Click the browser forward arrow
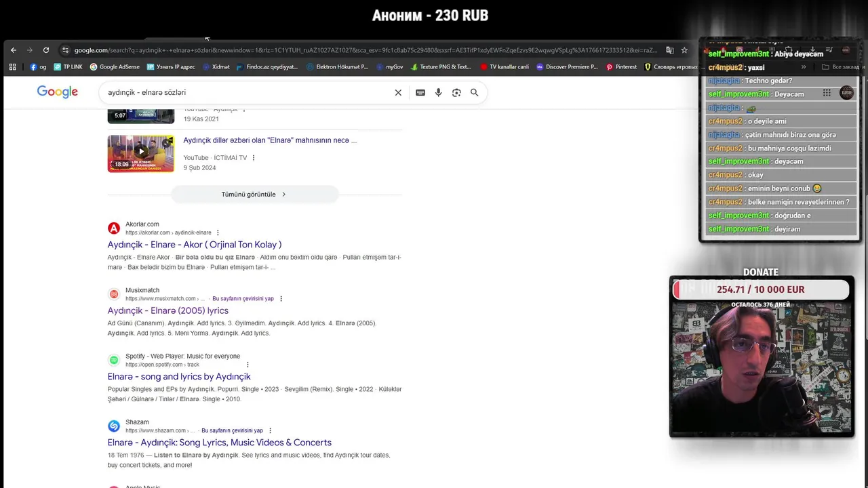Viewport: 868px width, 488px height. click(29, 50)
